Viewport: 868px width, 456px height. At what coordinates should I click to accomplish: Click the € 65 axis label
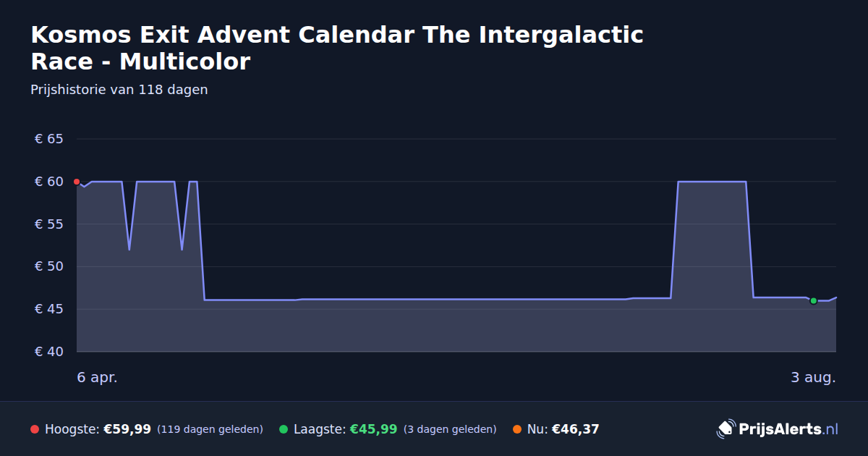pos(48,139)
